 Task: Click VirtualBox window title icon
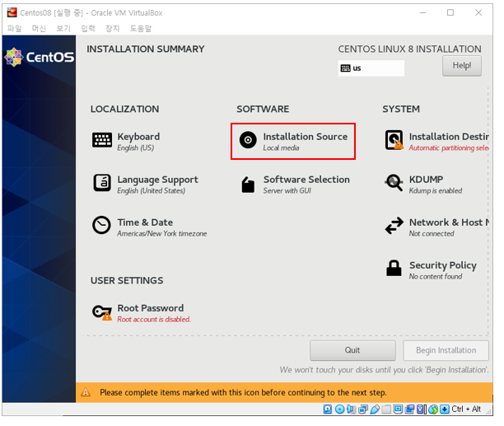(x=12, y=12)
